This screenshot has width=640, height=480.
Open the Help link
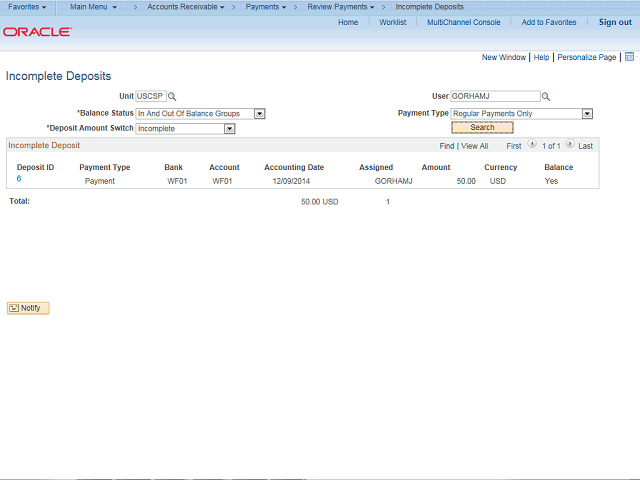pos(541,57)
